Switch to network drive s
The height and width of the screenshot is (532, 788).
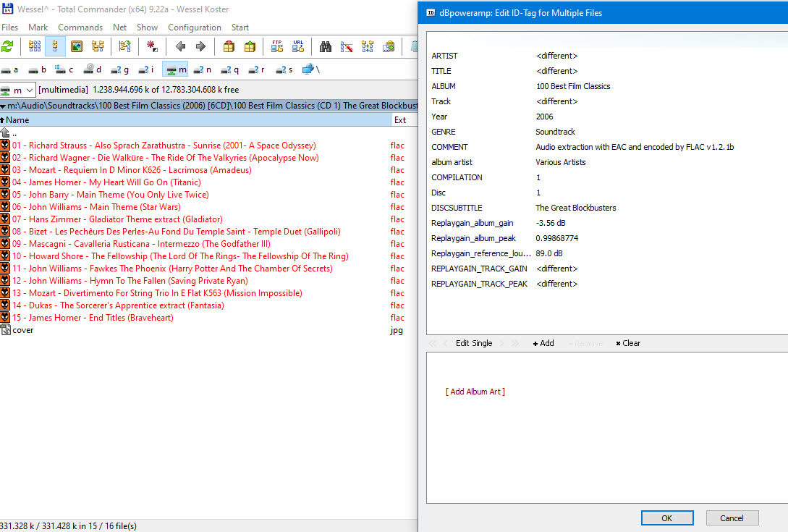tap(284, 69)
